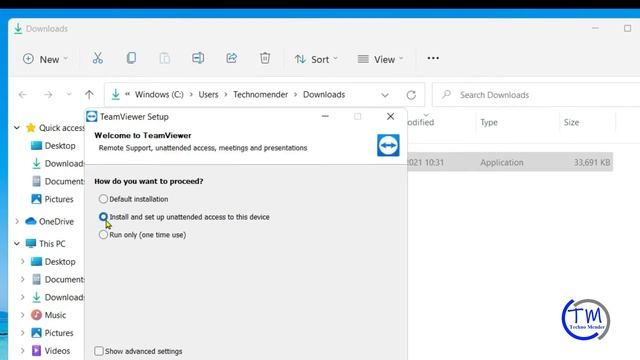Collapse the Quick access tree

tap(17, 128)
